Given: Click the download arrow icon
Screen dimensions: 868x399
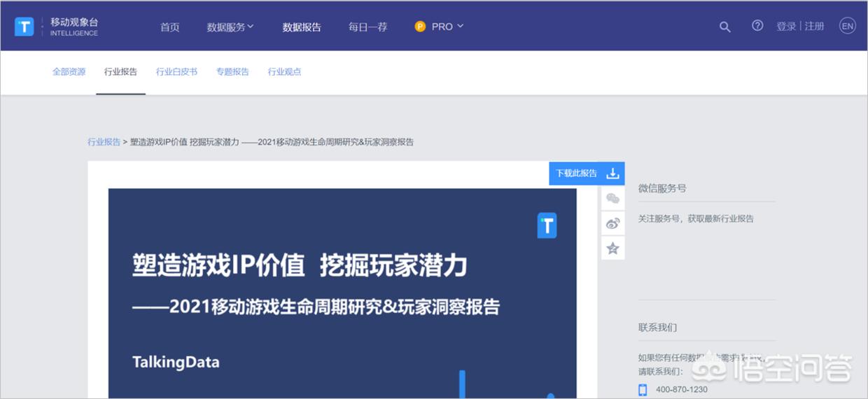Looking at the screenshot, I should [612, 174].
